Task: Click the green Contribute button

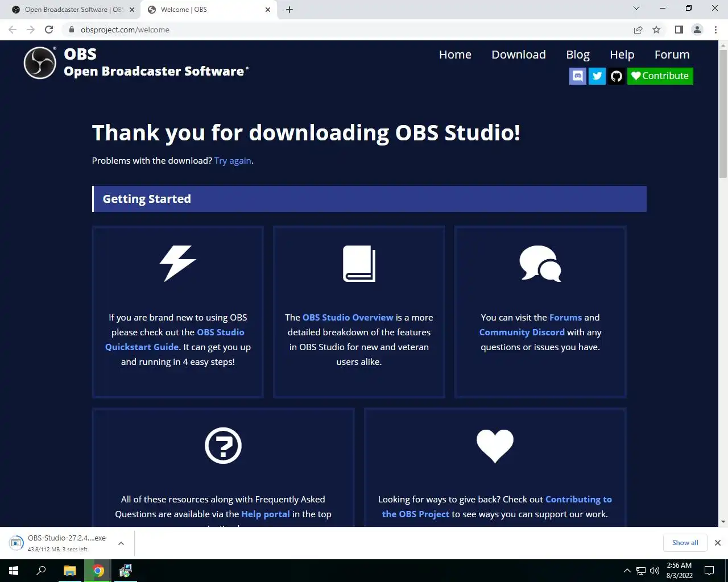Action: (660, 76)
